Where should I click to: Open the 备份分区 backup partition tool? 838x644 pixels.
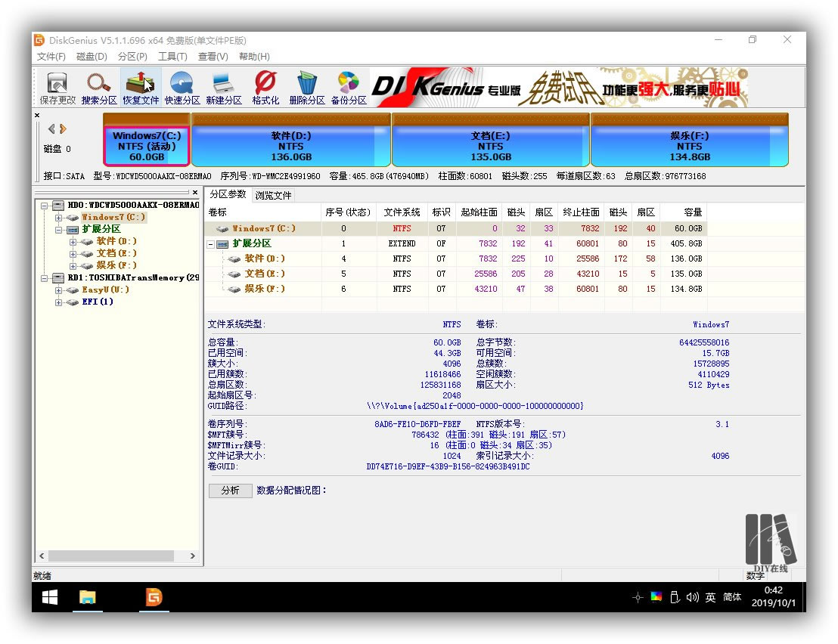(x=349, y=88)
